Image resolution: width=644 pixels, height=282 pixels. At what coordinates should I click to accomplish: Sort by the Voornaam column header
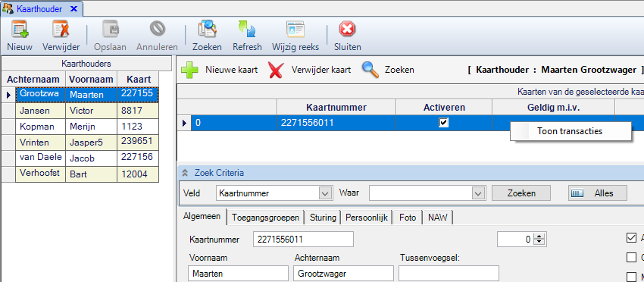pyautogui.click(x=91, y=80)
